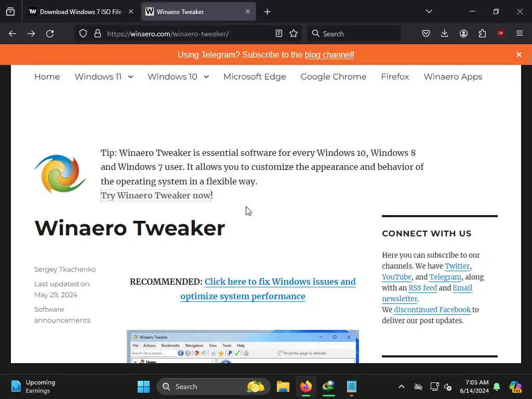Select the Winaero Tweaker tab
This screenshot has height=399, width=532.
pyautogui.click(x=198, y=11)
